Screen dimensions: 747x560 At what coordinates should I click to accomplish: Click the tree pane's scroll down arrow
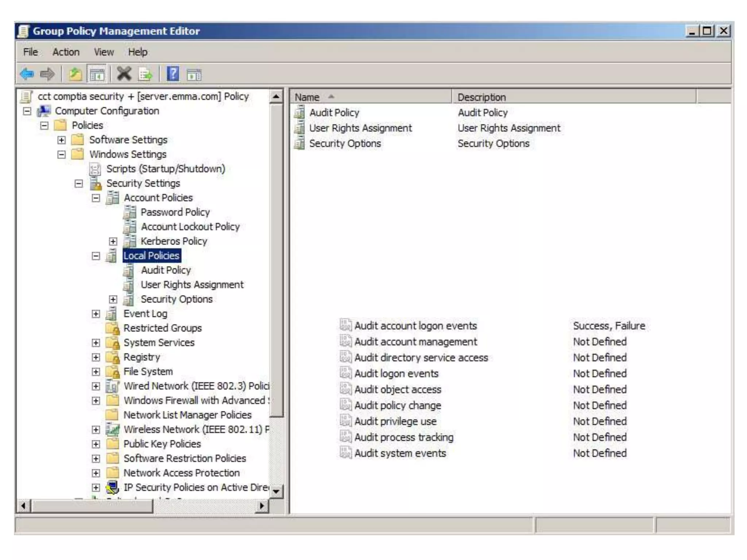276,491
